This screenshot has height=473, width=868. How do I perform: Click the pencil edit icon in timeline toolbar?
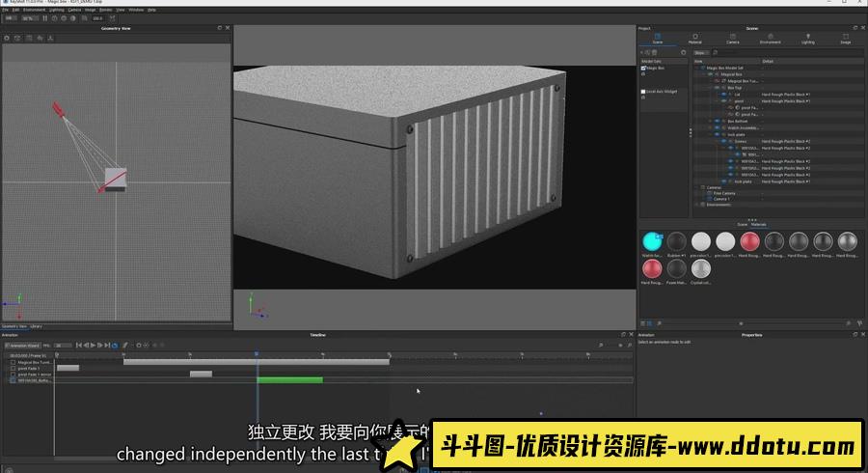point(125,345)
